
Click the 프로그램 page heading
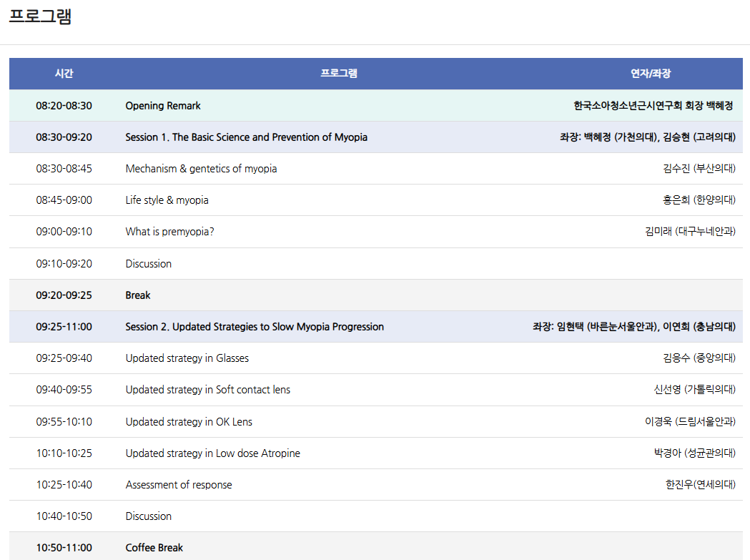click(40, 16)
